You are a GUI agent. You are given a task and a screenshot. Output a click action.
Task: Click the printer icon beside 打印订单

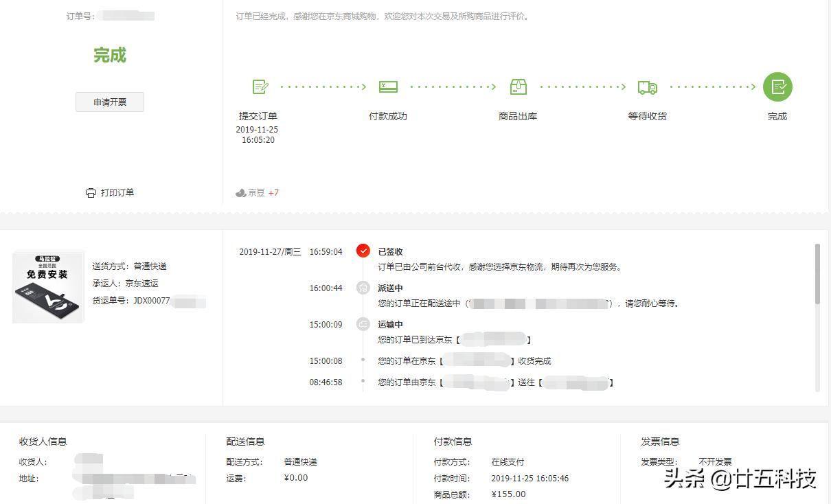[91, 192]
